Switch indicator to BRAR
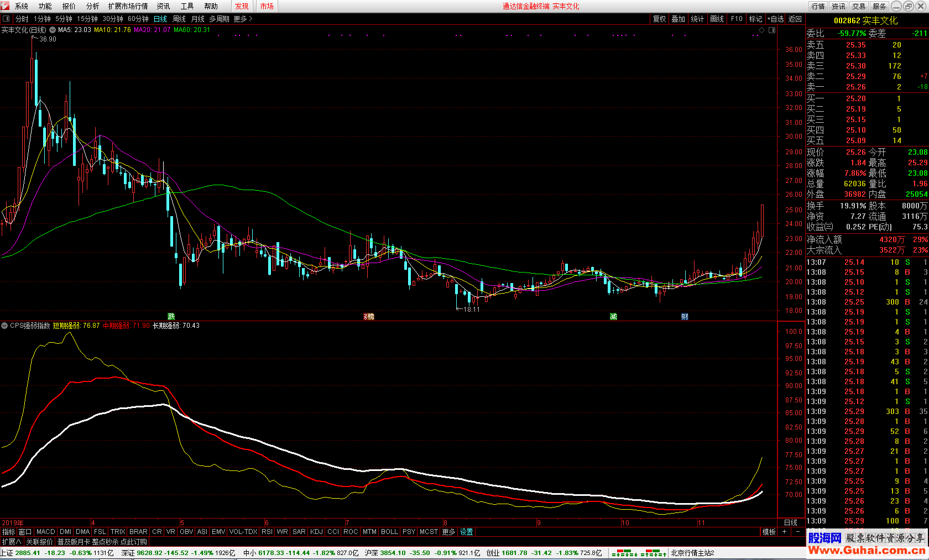929x560 pixels. [x=138, y=532]
